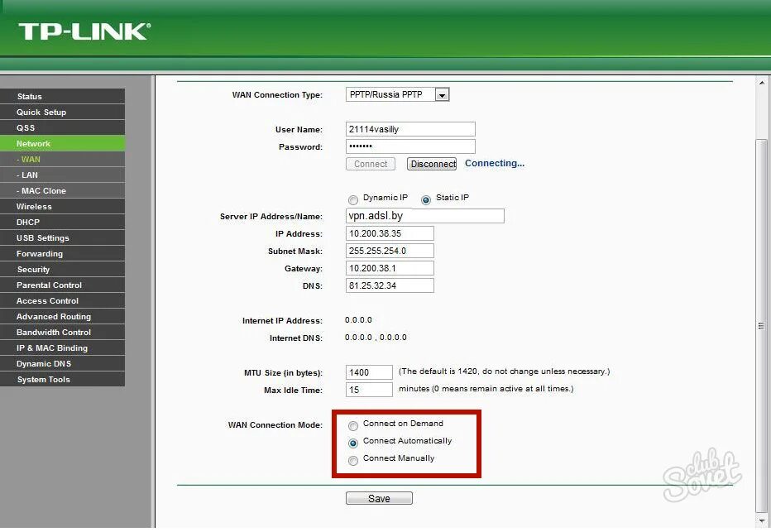Open Quick Setup in sidebar
The image size is (771, 532).
pos(62,112)
